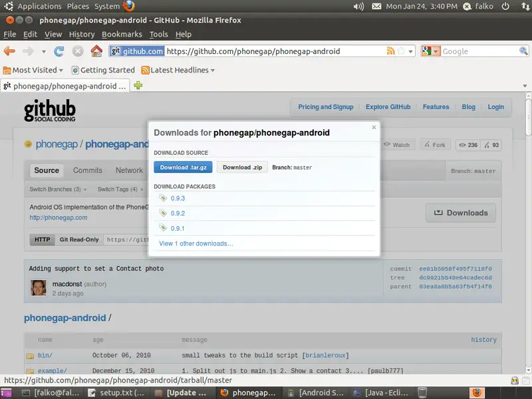Click the search magnifier icon
This screenshot has height=399, width=532.
(523, 51)
